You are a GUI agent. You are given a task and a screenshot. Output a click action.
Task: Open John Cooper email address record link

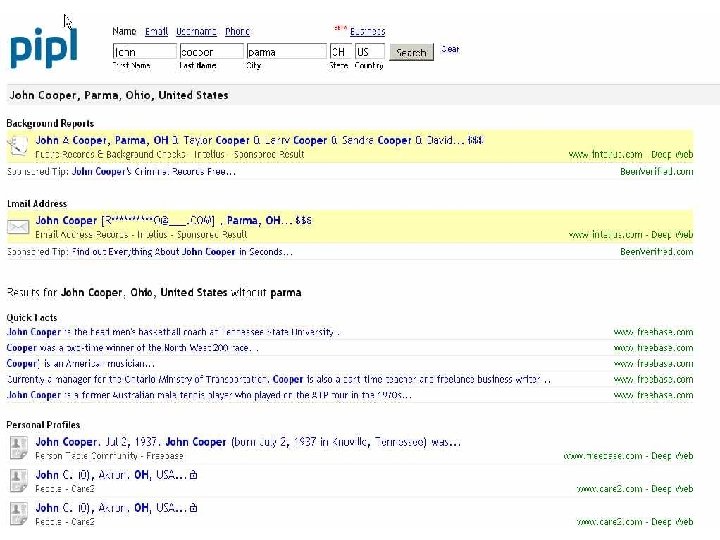click(174, 220)
